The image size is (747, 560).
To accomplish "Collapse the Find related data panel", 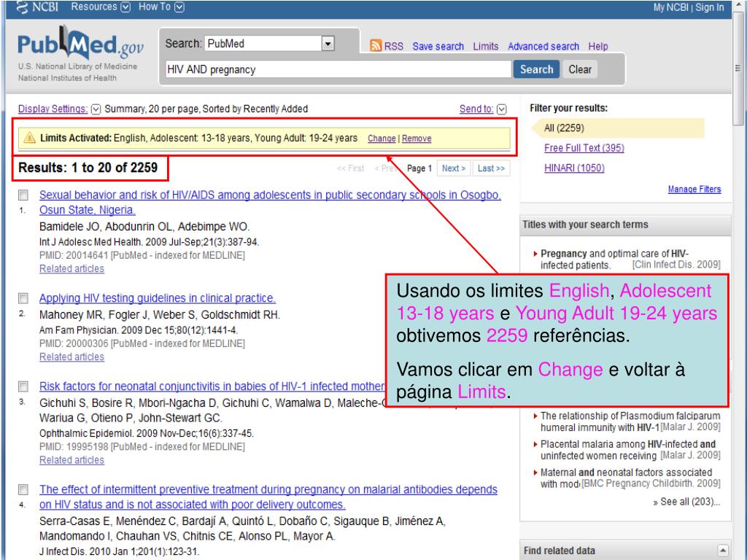I will (x=723, y=550).
